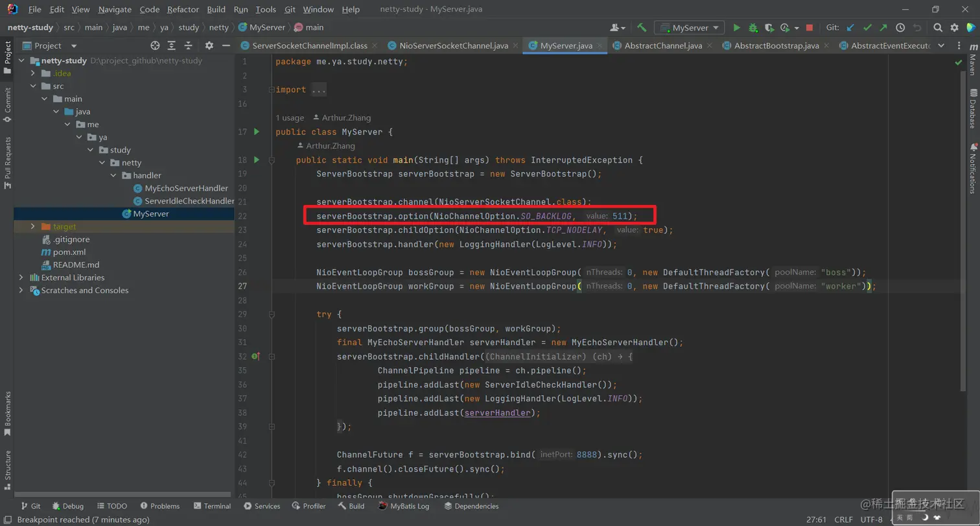
Task: Select opened file with crosshair icon
Action: [155, 45]
